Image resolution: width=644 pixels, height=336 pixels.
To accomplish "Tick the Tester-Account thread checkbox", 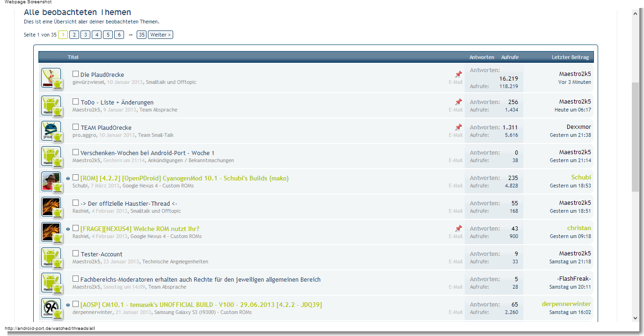I will click(75, 254).
